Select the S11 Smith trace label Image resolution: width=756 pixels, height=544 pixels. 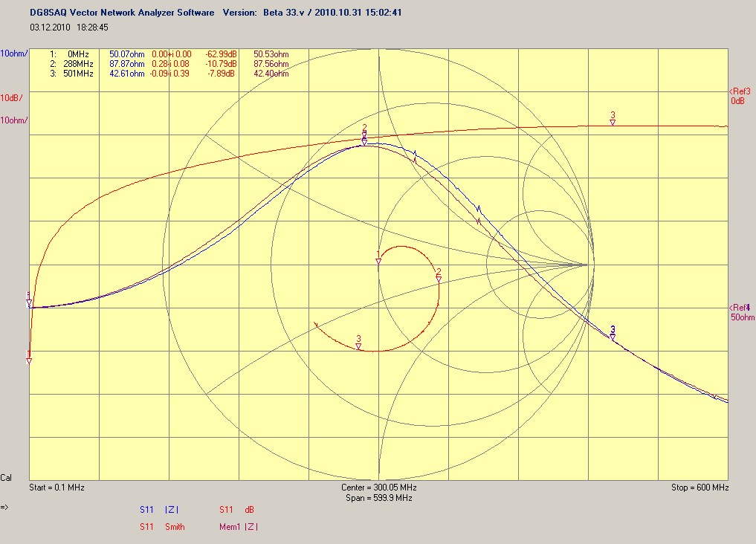pos(162,527)
